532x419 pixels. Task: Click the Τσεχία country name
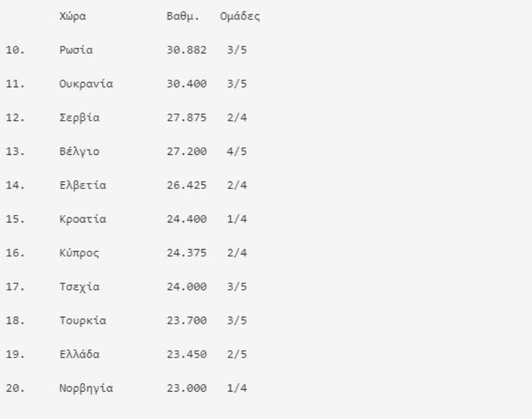point(79,287)
